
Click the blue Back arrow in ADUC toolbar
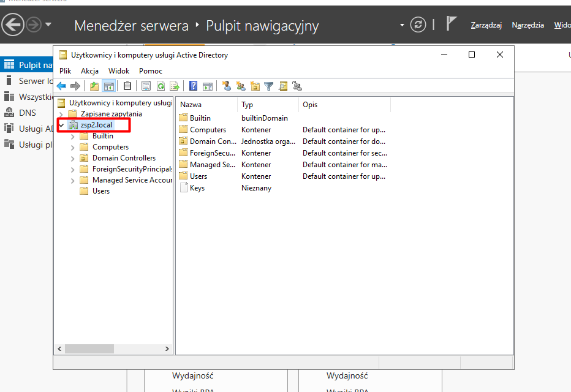[x=61, y=86]
